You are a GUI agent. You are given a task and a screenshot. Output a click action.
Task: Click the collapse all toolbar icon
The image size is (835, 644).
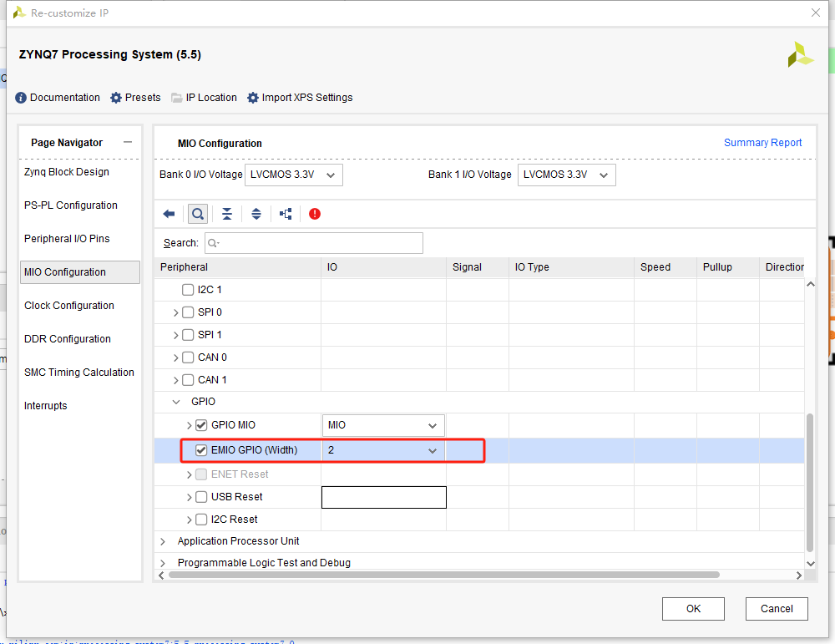227,214
